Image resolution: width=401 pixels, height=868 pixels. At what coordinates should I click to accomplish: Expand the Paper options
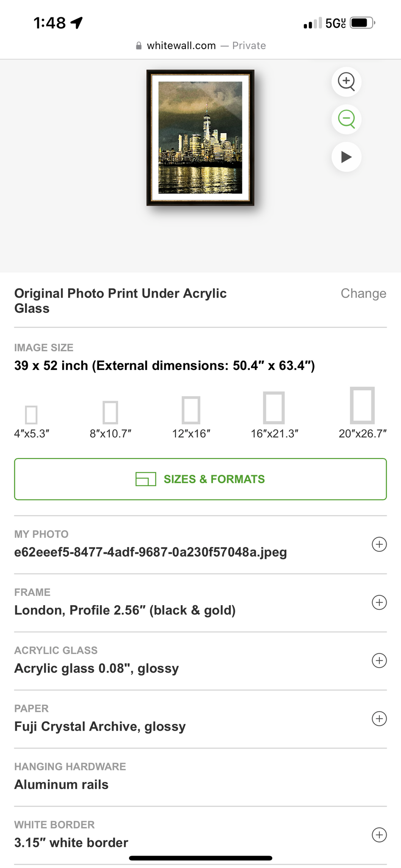(379, 718)
